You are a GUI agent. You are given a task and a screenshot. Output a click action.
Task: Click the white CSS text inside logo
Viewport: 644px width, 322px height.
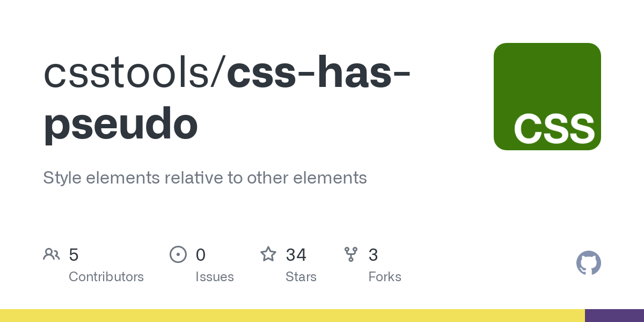click(x=554, y=129)
